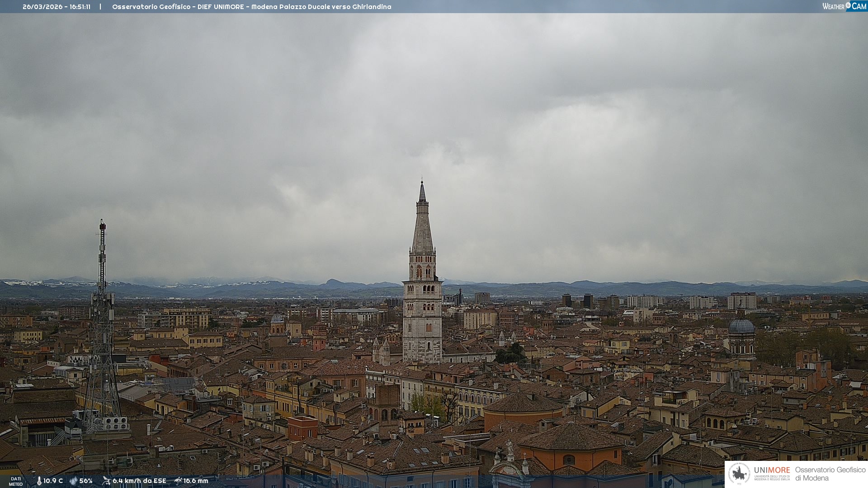Click the blue CAM logo badge
Screen dimensions: 868x488
coord(859,6)
